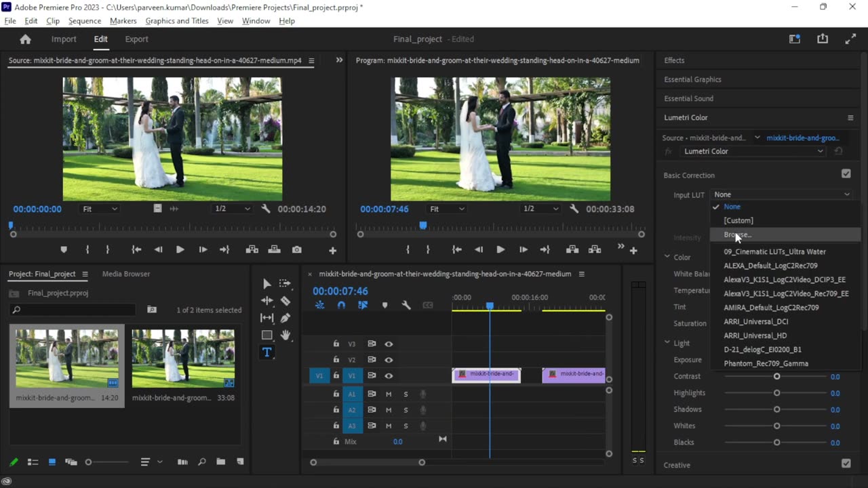Adjust the Highlights slider handle
The height and width of the screenshot is (488, 868).
click(776, 392)
